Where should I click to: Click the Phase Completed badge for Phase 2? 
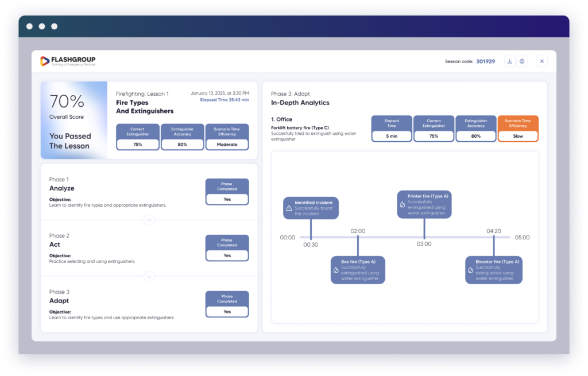[x=227, y=248]
